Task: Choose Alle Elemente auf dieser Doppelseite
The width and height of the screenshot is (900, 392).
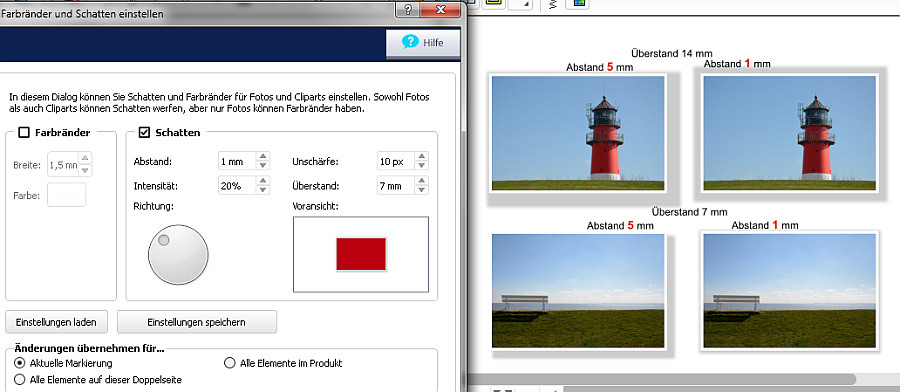Action: click(20, 379)
